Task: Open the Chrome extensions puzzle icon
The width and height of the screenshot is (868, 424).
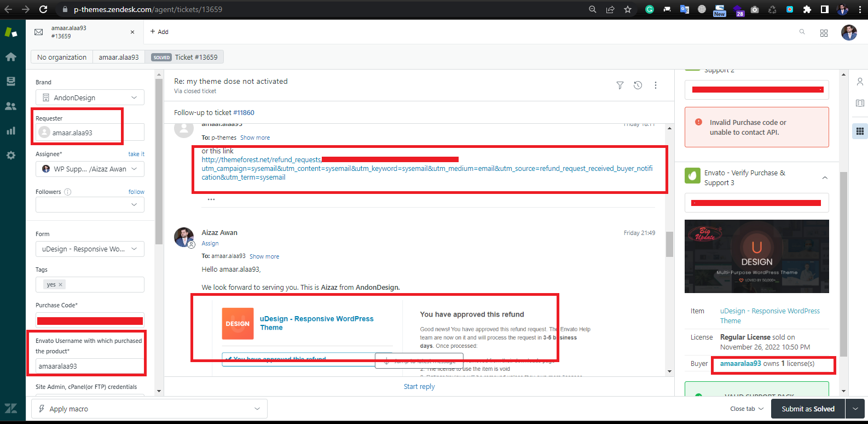Action: tap(807, 9)
